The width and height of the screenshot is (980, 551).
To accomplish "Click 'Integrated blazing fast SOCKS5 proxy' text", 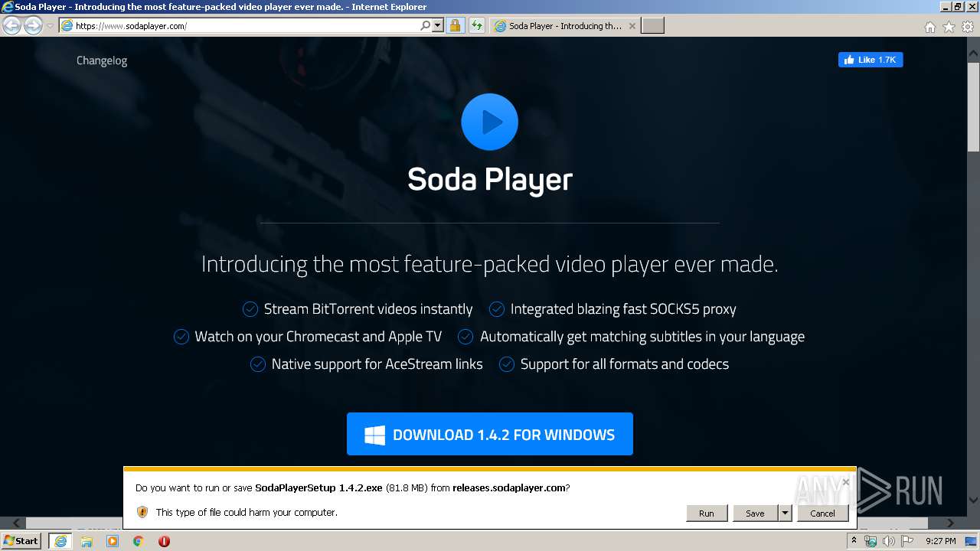I will tap(623, 309).
